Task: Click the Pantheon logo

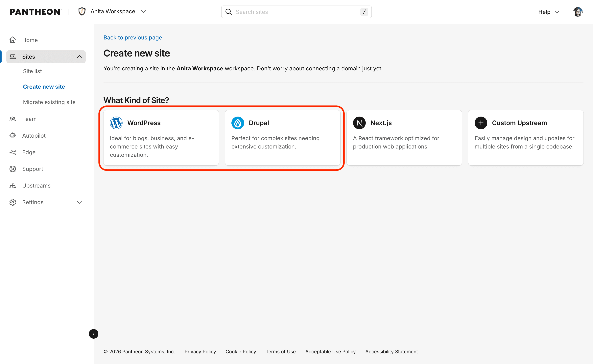Action: (x=36, y=11)
